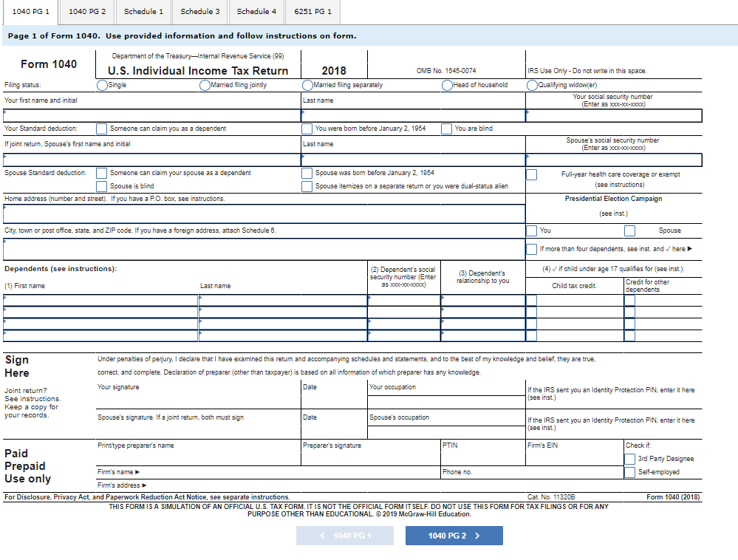
Task: Check first dependent's Credit for other dependents box
Action: click(629, 300)
